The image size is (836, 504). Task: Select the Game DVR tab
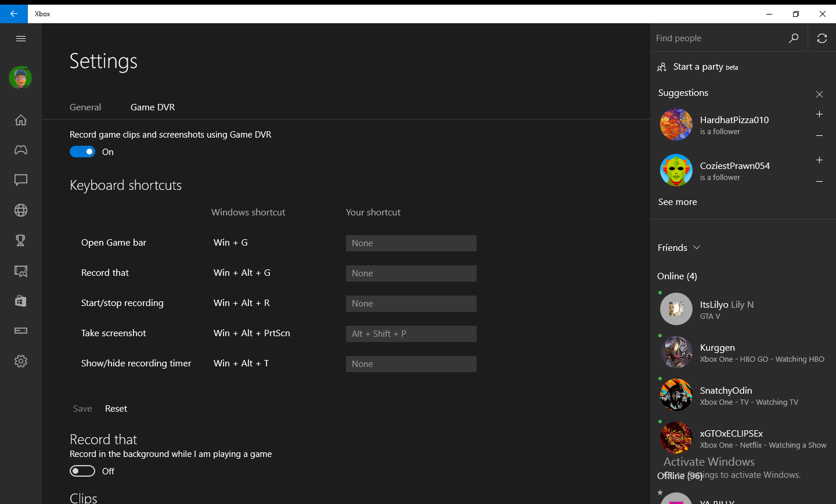pos(153,107)
